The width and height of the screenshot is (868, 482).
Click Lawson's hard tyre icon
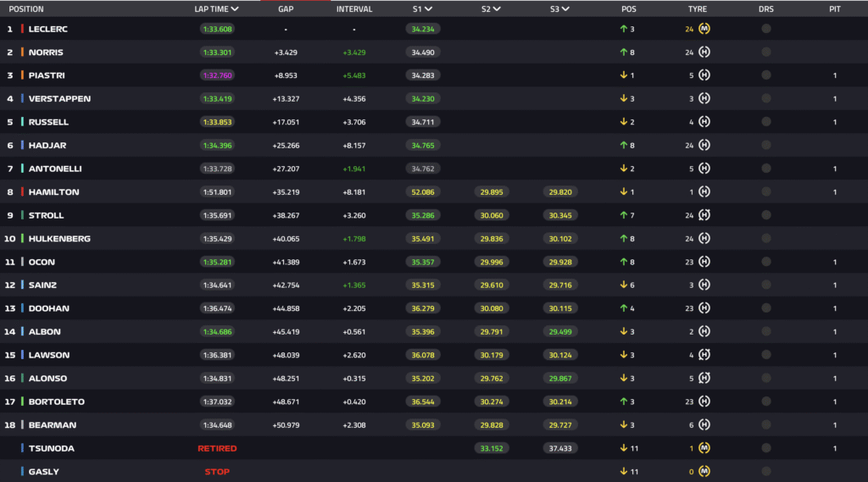pos(704,355)
